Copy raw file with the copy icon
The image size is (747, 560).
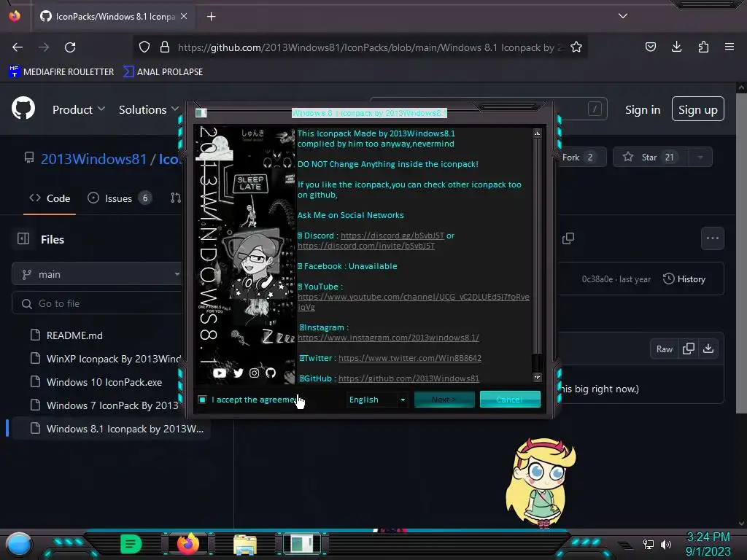(688, 349)
